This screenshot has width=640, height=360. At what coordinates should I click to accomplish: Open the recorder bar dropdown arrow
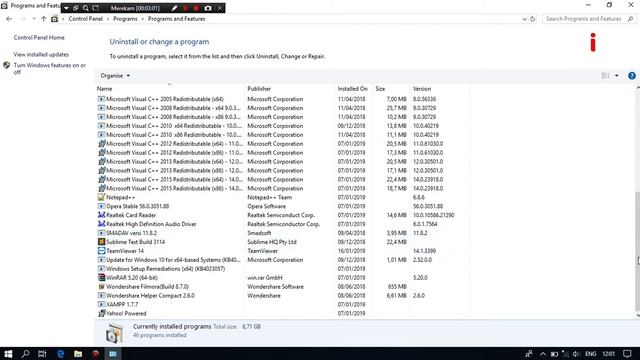[x=66, y=8]
